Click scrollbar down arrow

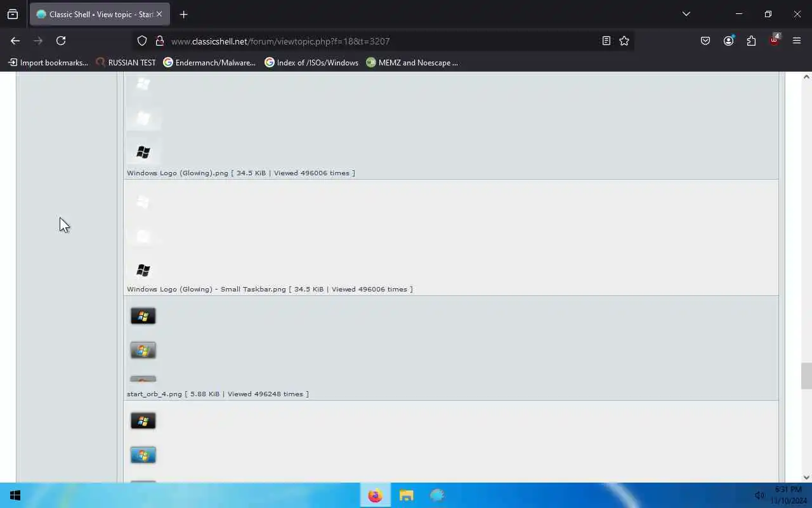[x=806, y=478]
